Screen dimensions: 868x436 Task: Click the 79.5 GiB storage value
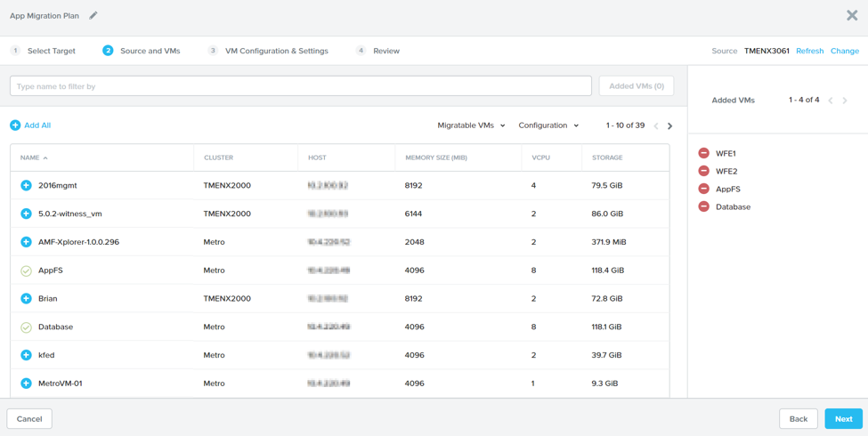(x=607, y=186)
